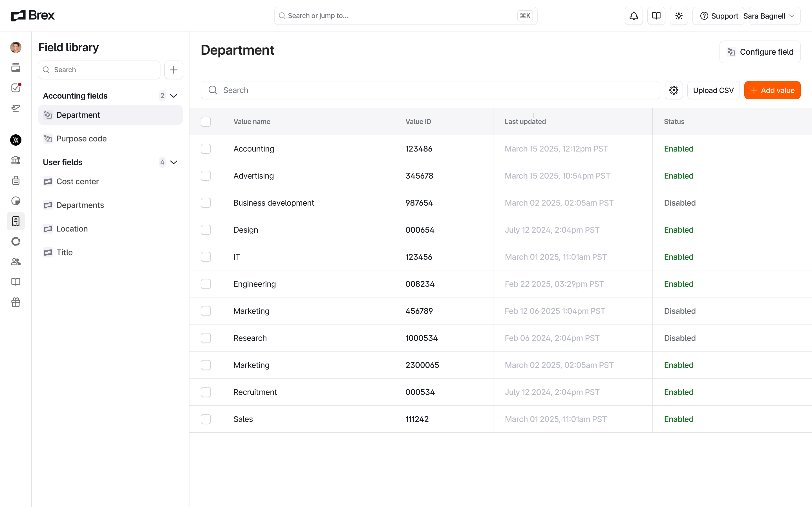The width and height of the screenshot is (812, 507).
Task: Click the people icon in left sidebar
Action: (16, 262)
